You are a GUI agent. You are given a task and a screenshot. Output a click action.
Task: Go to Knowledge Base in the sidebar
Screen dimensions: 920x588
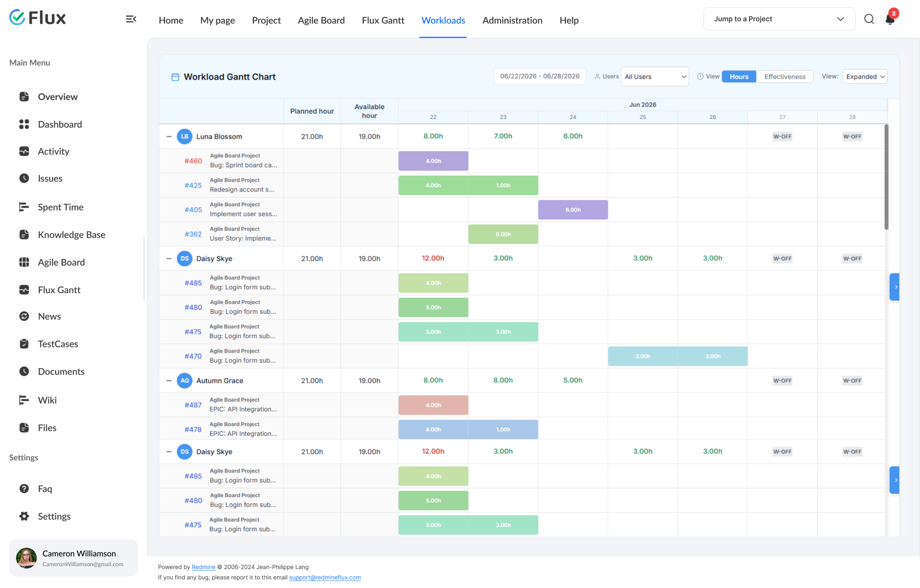tap(72, 235)
